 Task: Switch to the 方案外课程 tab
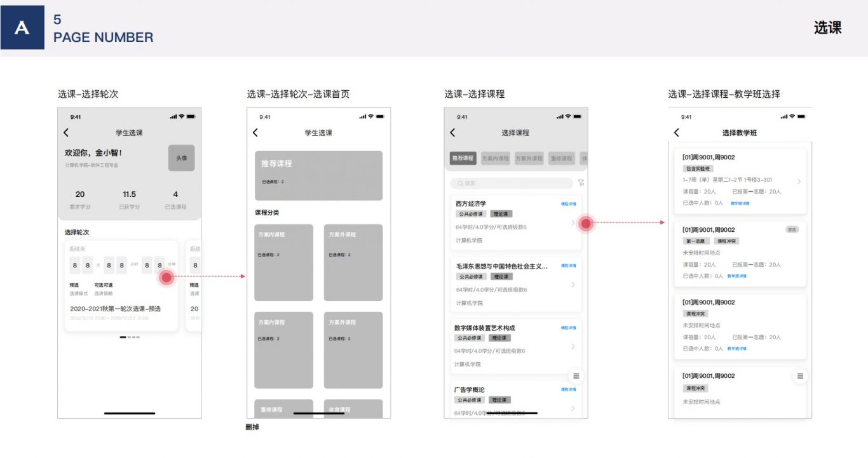point(529,158)
